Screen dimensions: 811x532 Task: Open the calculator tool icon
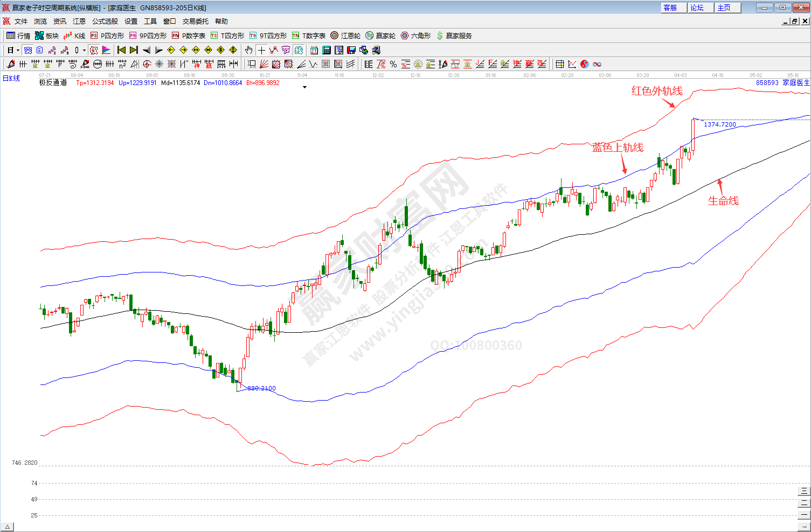coord(327,50)
